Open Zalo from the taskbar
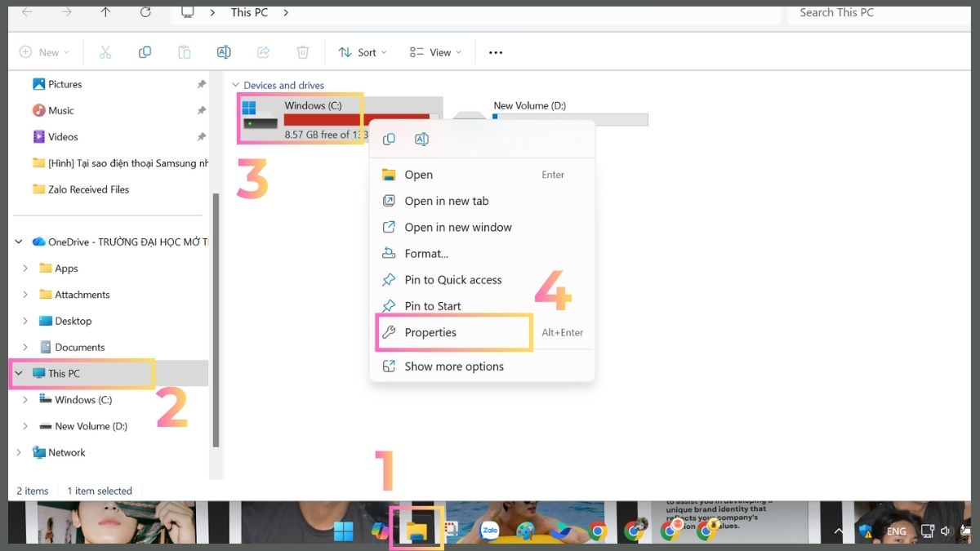980x551 pixels. (490, 531)
